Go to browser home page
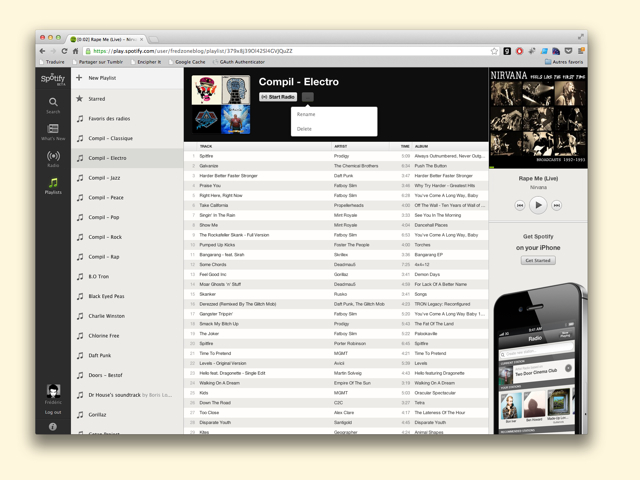The width and height of the screenshot is (640, 480). [x=75, y=51]
